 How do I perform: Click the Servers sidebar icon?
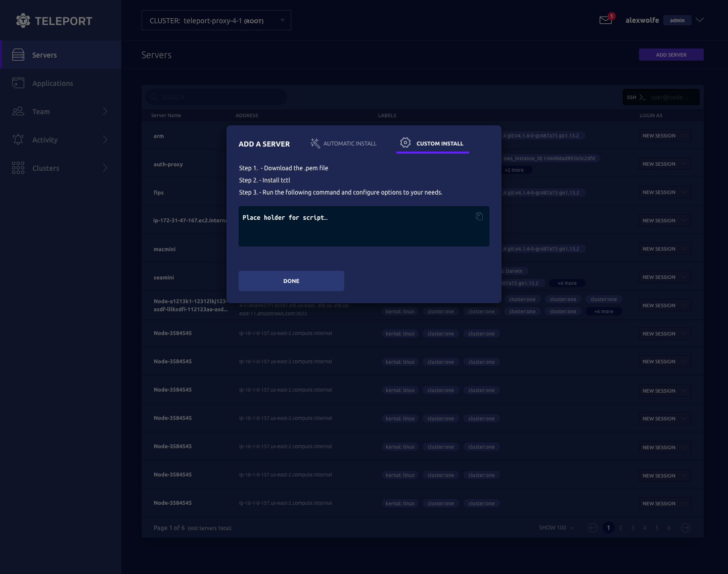point(18,55)
